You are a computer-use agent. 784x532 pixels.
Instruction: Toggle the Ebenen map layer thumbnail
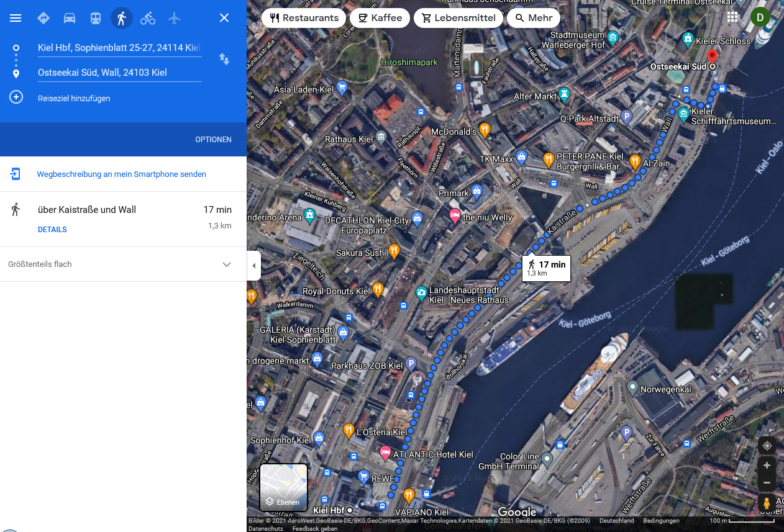283,487
